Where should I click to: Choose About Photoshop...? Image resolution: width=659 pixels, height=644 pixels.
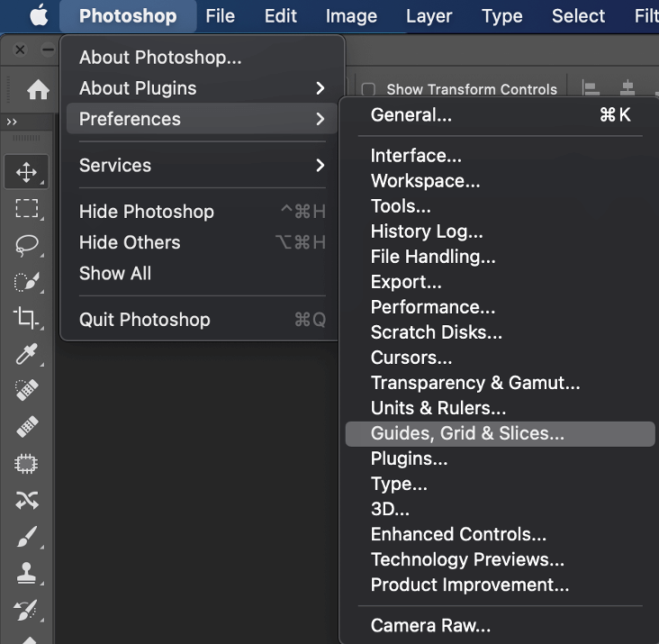[x=202, y=57]
